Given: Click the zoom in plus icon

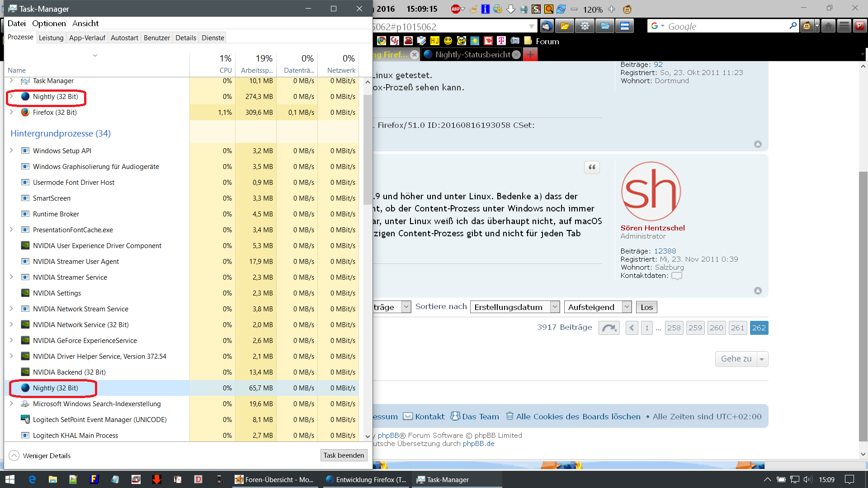Looking at the screenshot, I should pos(612,9).
